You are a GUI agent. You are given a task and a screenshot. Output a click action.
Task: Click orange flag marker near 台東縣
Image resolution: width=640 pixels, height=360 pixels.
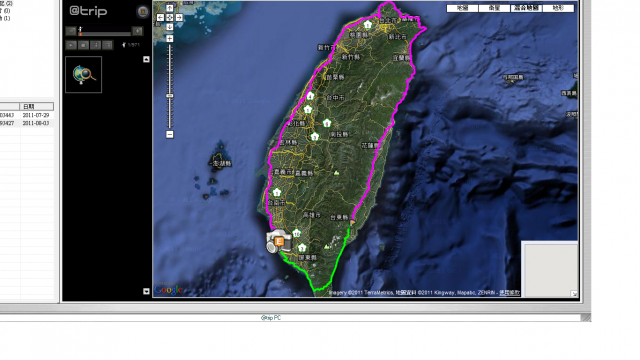click(x=352, y=223)
